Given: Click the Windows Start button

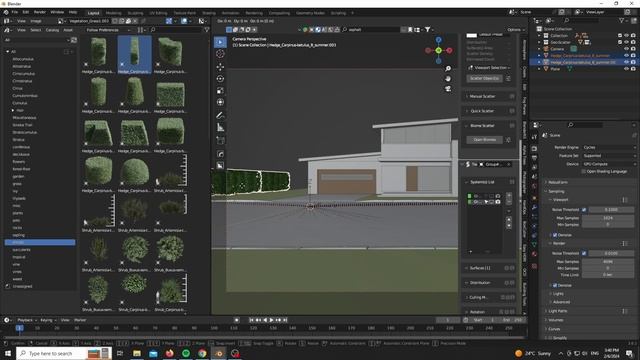Looking at the screenshot, I should coord(8,353).
